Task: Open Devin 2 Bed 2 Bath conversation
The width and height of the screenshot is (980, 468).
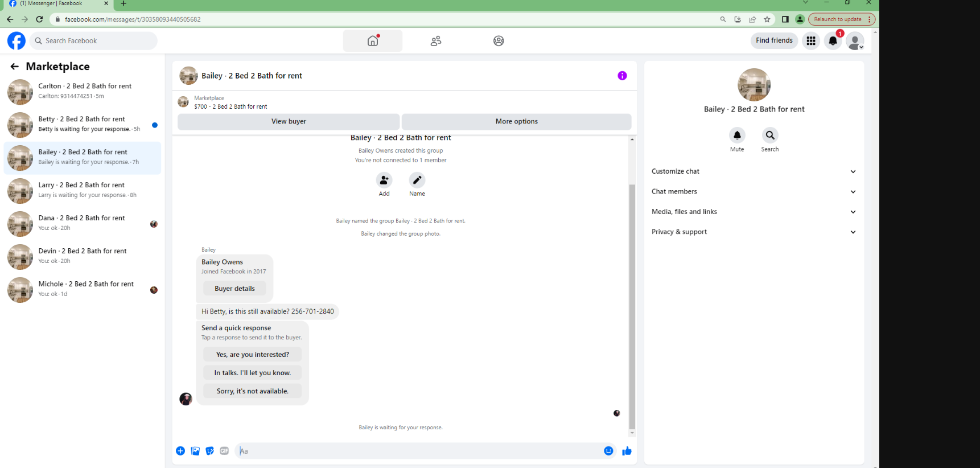Action: coord(83,257)
